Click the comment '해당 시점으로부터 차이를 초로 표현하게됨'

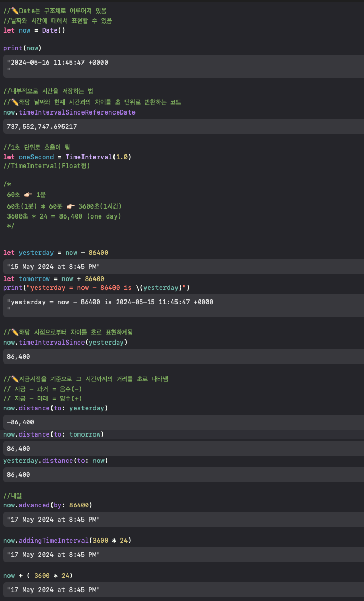pos(68,333)
